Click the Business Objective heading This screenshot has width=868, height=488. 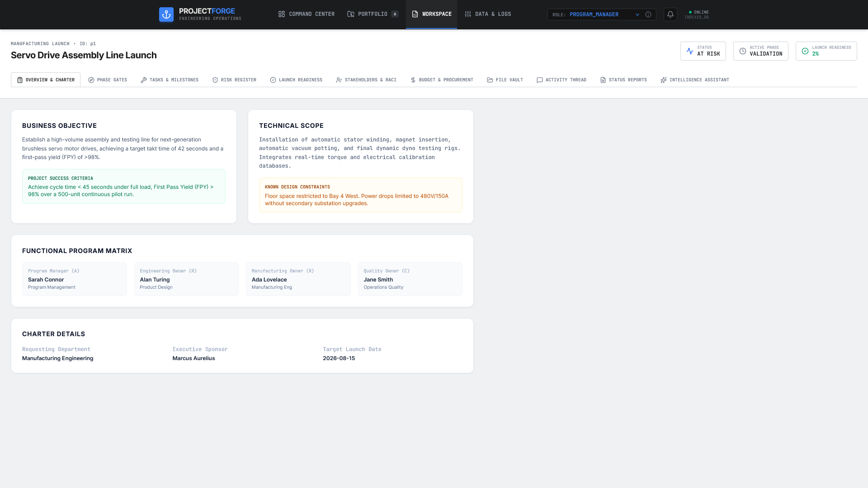coord(59,126)
